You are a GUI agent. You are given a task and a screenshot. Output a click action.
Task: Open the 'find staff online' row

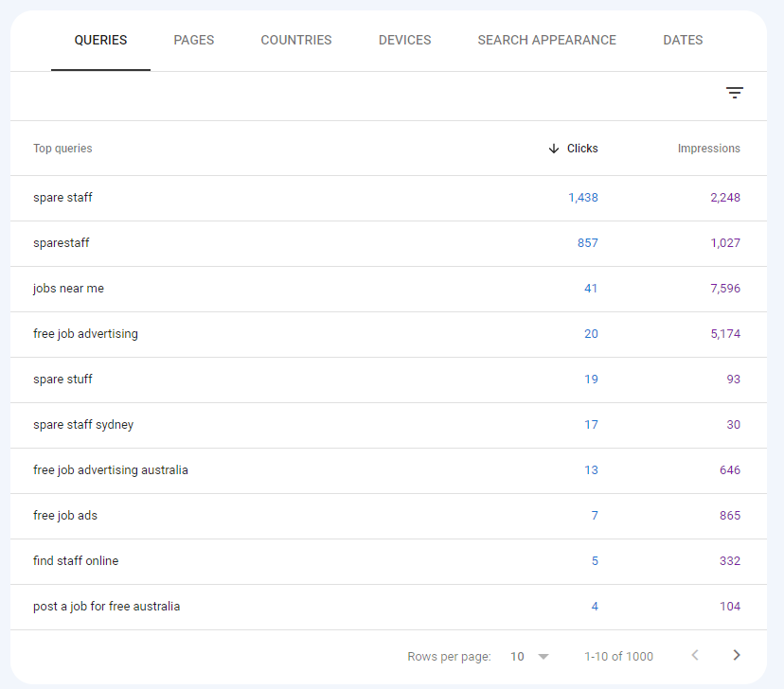(x=388, y=561)
